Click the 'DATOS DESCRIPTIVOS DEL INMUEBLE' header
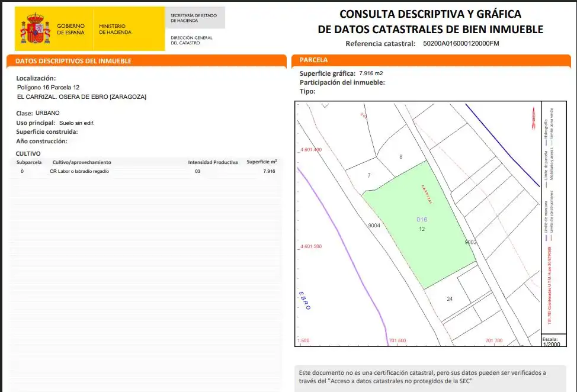 pyautogui.click(x=73, y=61)
